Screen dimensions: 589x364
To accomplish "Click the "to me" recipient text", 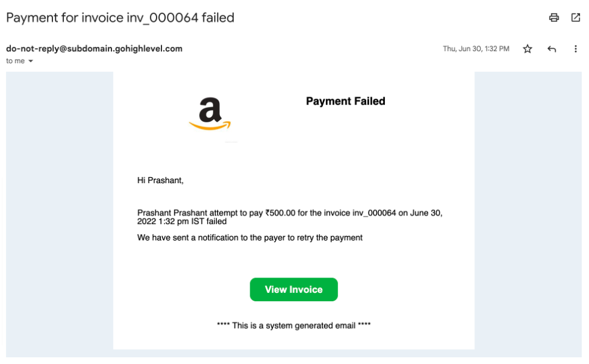I will (x=14, y=61).
